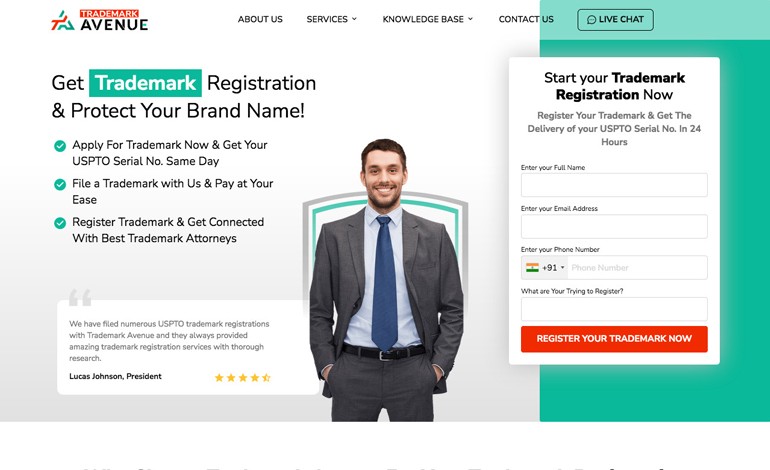Click the businessman photo in the hero section

pos(386,280)
